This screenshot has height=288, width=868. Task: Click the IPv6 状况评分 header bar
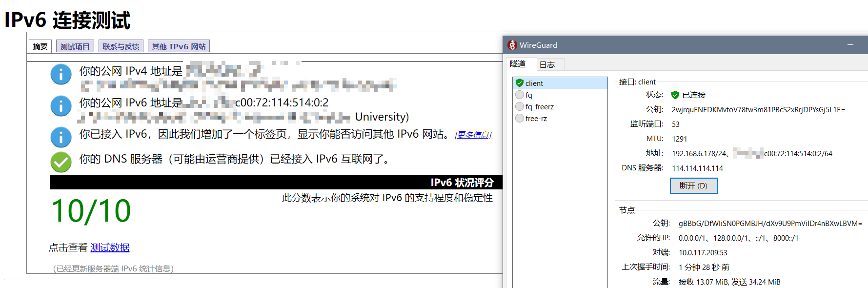(x=276, y=183)
